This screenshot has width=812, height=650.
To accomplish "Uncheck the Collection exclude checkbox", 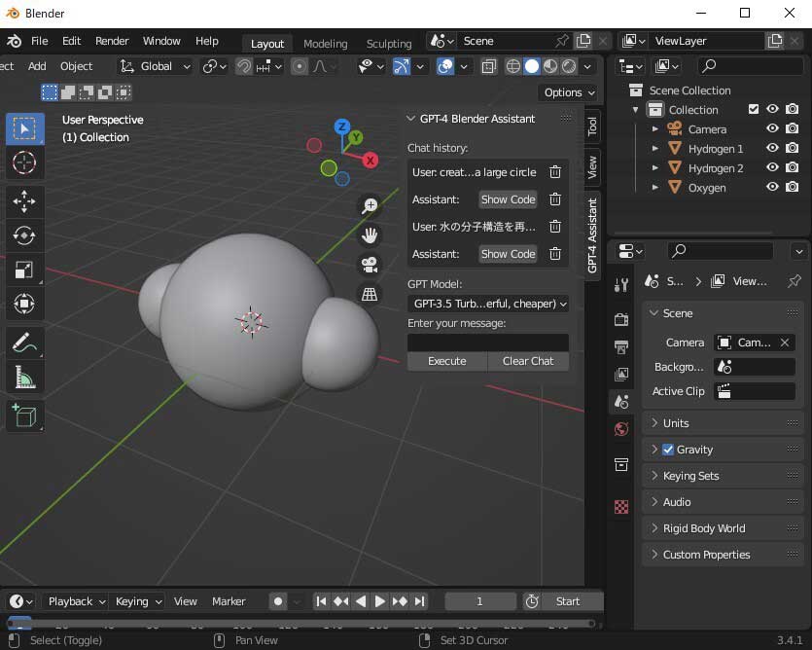I will (754, 109).
